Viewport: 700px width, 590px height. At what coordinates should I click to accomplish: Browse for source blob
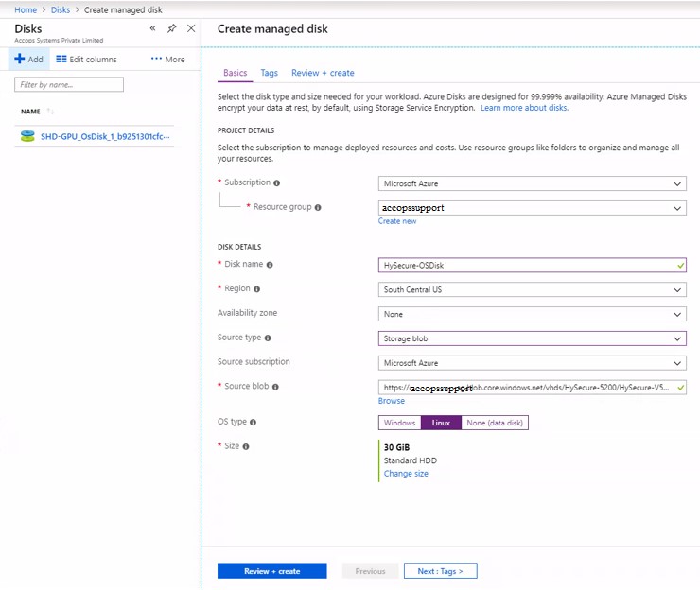pos(392,401)
